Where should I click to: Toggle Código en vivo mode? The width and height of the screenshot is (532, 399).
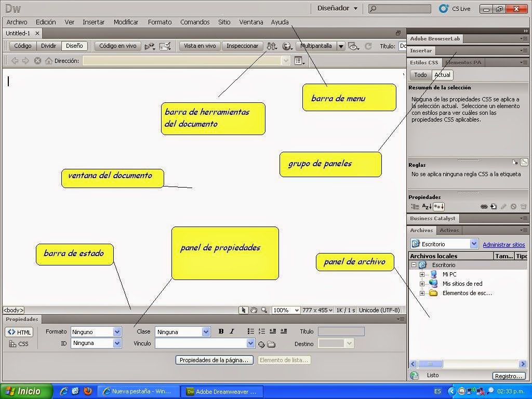118,46
